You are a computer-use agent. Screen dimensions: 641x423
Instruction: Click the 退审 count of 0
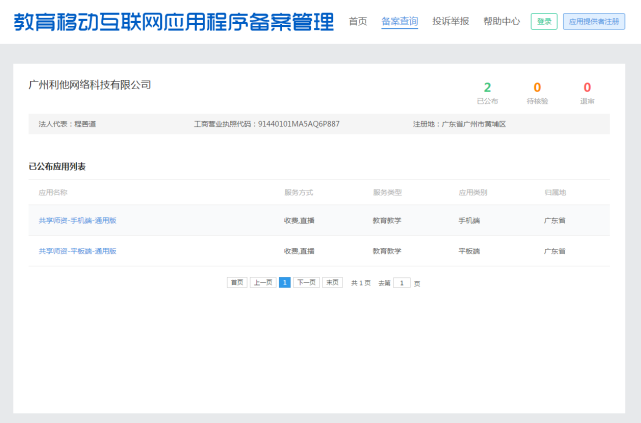pos(587,87)
